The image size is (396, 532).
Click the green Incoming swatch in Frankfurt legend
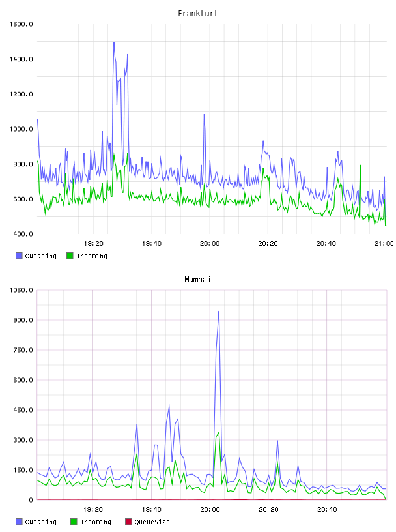click(x=70, y=256)
